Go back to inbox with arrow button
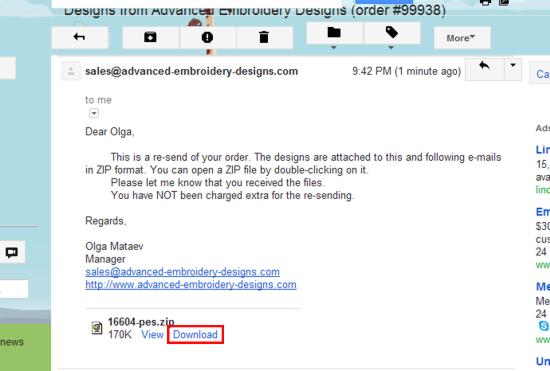 pyautogui.click(x=80, y=37)
